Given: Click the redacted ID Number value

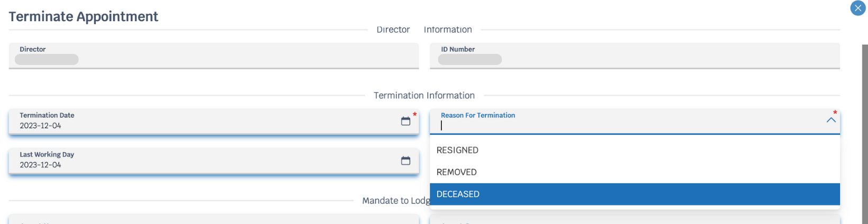Looking at the screenshot, I should tap(470, 60).
